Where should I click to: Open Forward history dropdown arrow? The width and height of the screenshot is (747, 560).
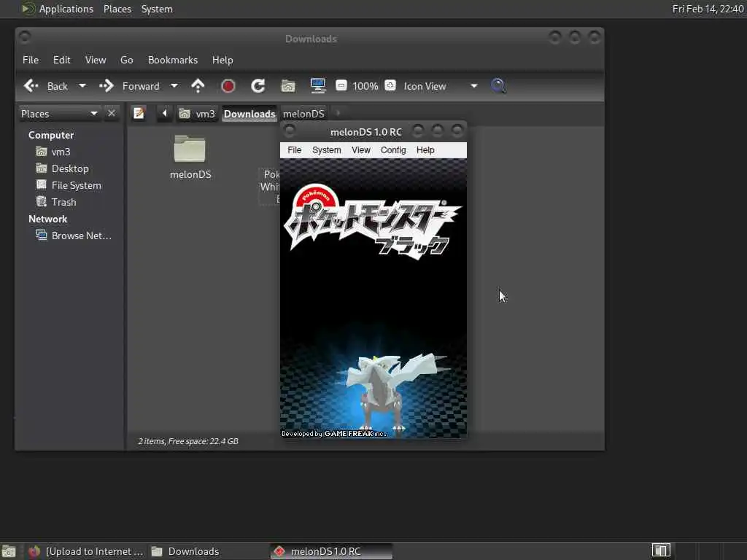[174, 86]
